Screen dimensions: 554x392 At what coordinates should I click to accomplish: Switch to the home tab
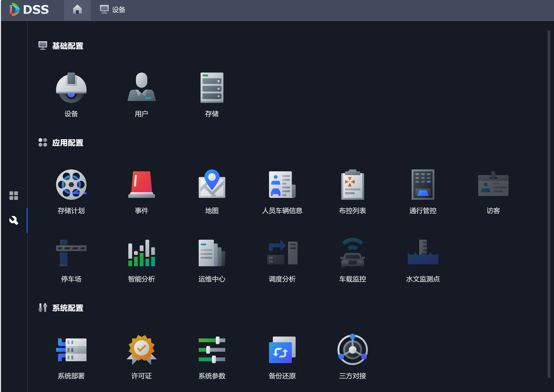[x=77, y=10]
